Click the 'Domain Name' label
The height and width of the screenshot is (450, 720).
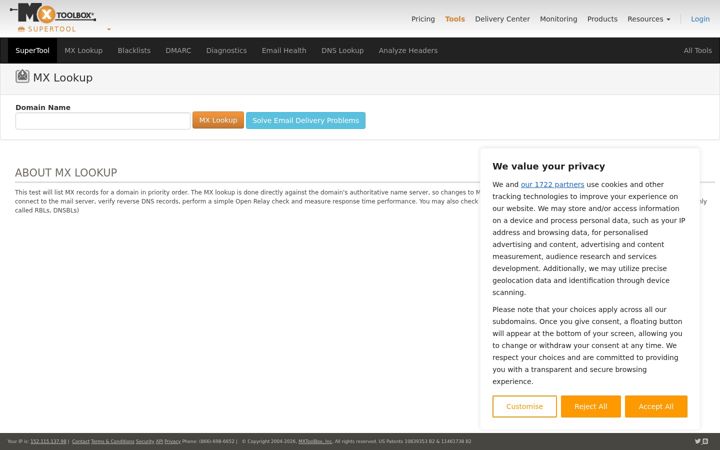click(43, 107)
